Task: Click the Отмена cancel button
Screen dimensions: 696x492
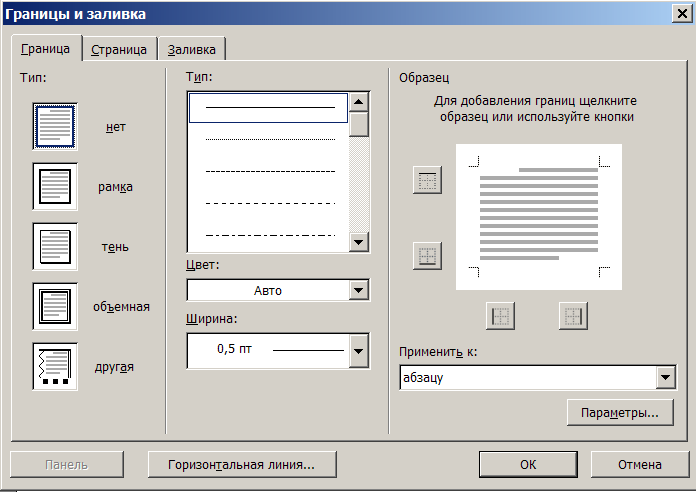Action: [x=640, y=464]
